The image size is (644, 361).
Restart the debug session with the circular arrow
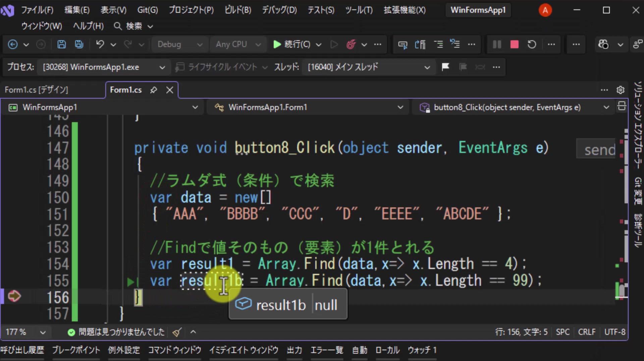(x=532, y=44)
